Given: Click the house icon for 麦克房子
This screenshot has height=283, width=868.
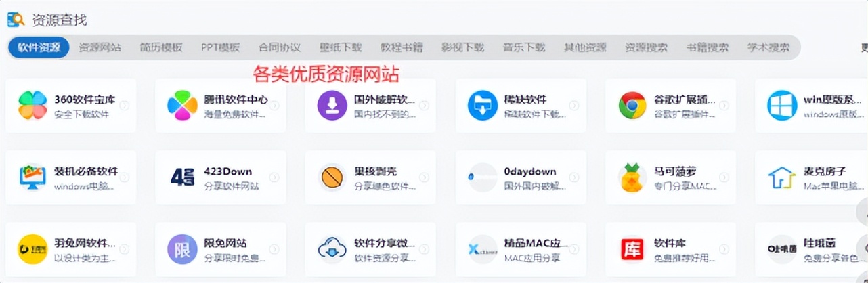Looking at the screenshot, I should tap(782, 178).
